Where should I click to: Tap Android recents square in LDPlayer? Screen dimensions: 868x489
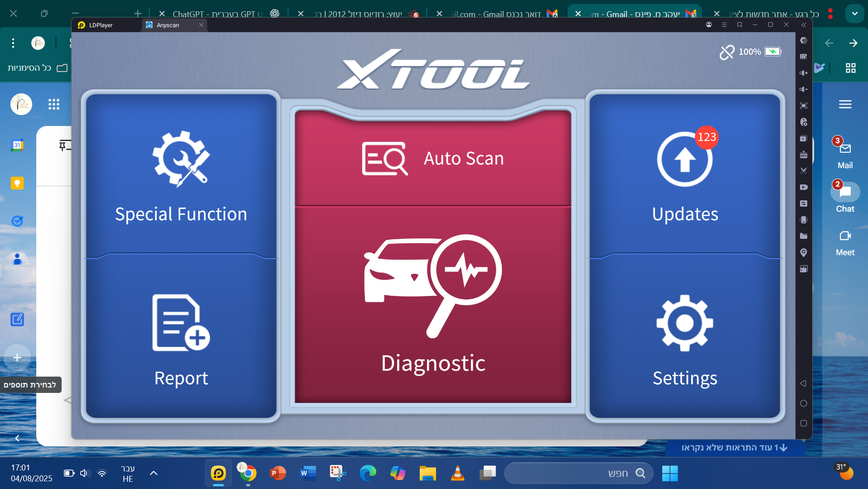click(804, 423)
